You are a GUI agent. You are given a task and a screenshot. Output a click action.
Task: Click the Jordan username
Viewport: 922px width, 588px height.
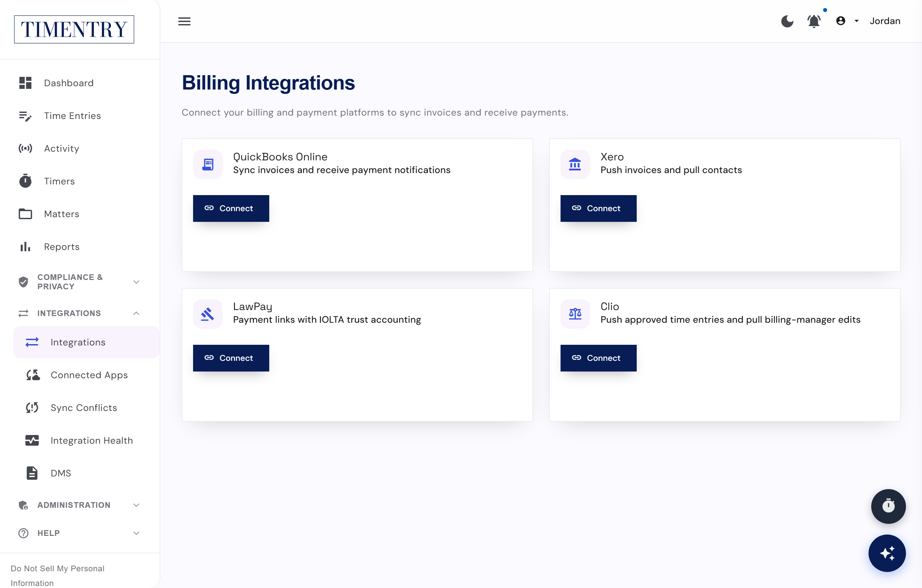[885, 21]
